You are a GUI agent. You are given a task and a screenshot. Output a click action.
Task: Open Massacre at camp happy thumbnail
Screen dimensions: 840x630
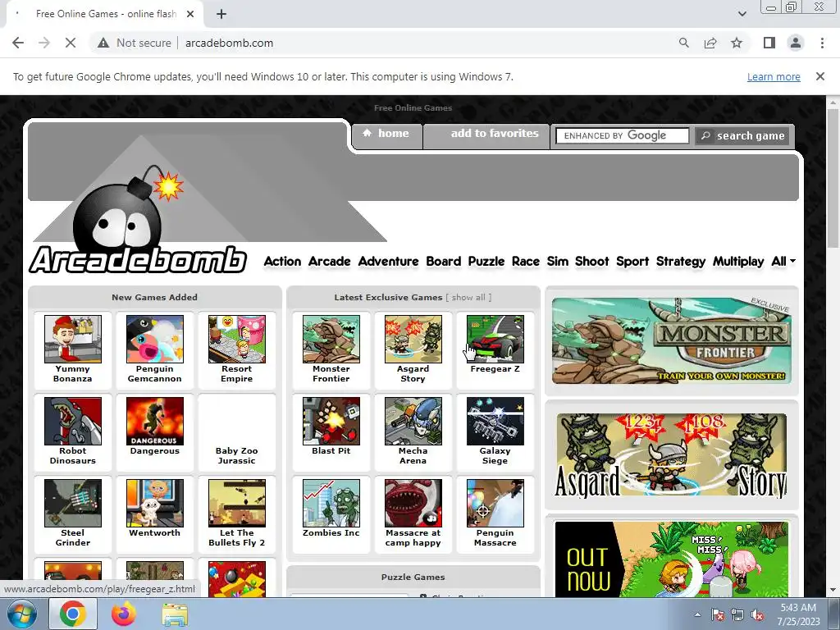[413, 503]
